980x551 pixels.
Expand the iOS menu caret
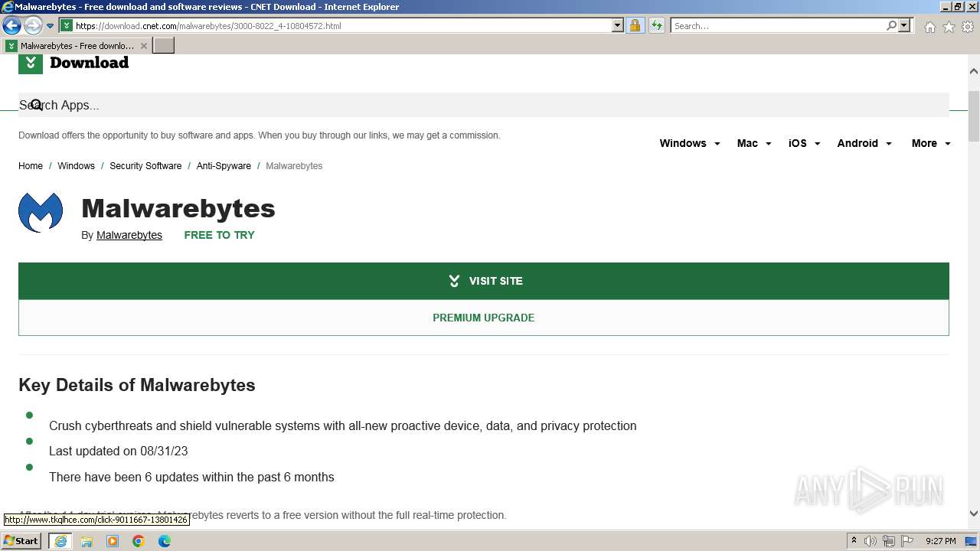pos(817,144)
